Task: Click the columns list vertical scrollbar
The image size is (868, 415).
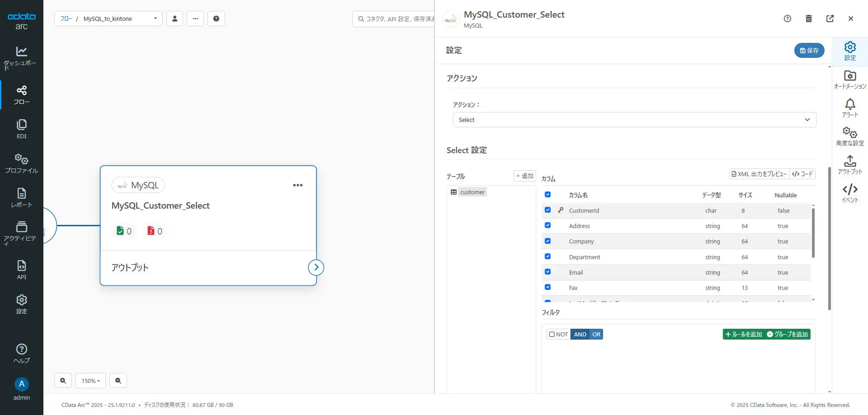Action: 813,233
